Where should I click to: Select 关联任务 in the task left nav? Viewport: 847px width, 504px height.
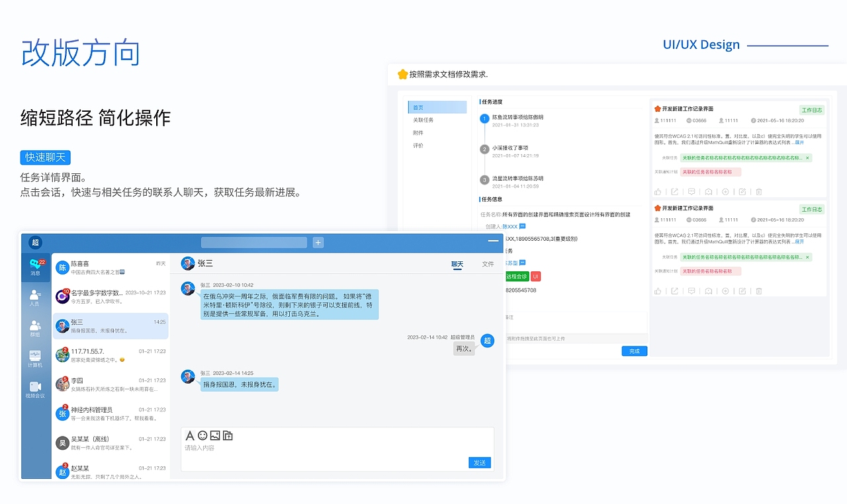tap(423, 120)
